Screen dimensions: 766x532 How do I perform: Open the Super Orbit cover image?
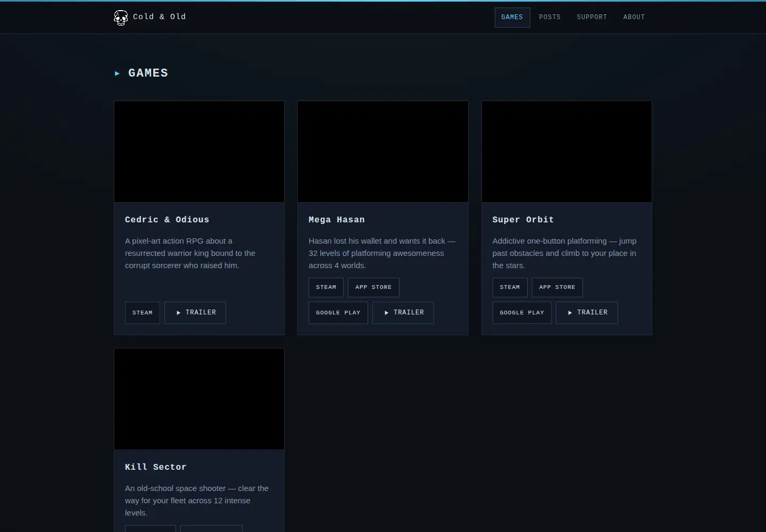(x=567, y=152)
